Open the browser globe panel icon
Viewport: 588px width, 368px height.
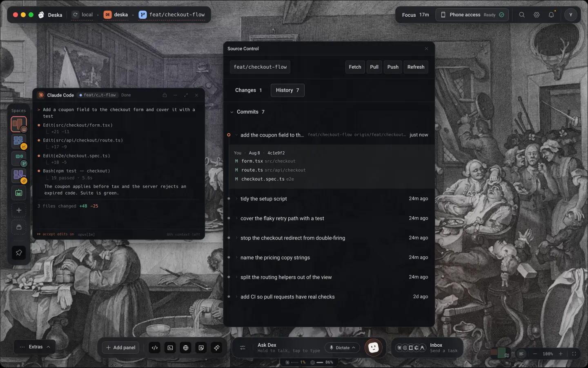(x=186, y=348)
